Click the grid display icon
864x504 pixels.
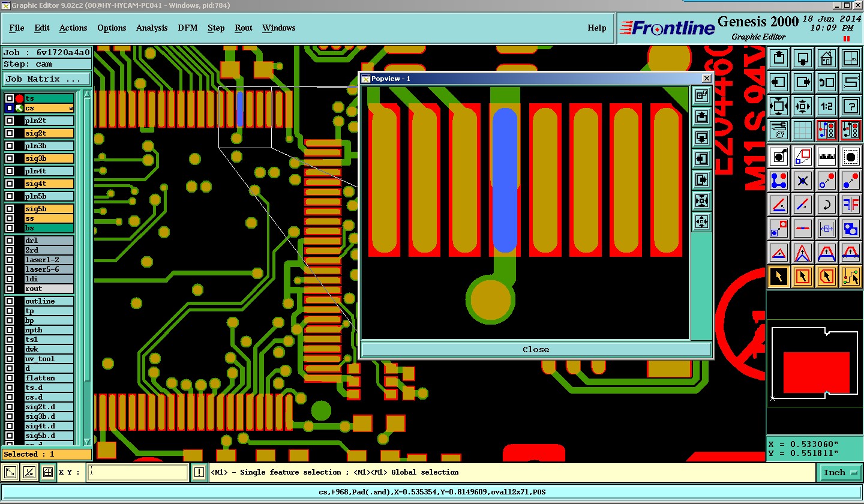tap(803, 130)
